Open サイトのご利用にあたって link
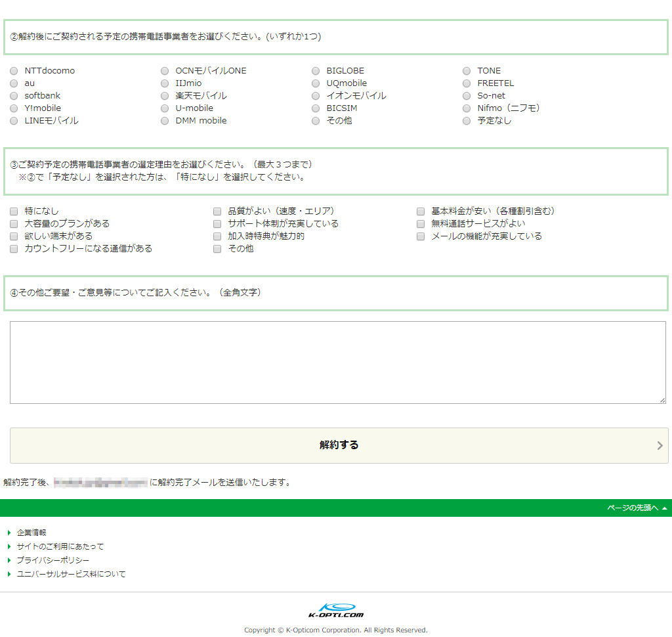Image resolution: width=672 pixels, height=637 pixels. [60, 546]
